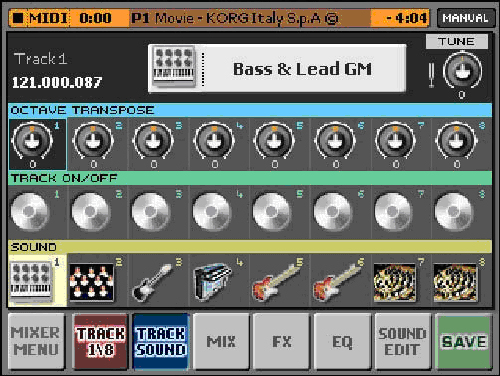Select the accordion sound icon for track 4
The width and height of the screenshot is (500, 376).
click(x=213, y=282)
